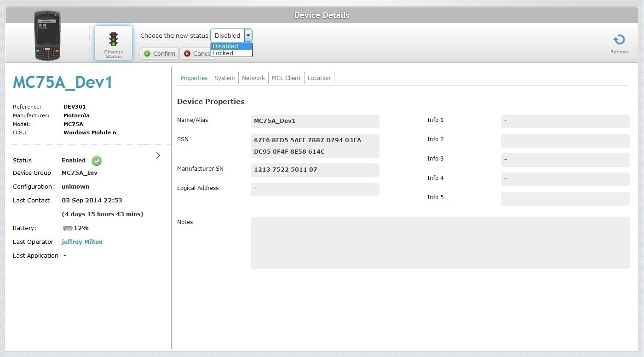Click the Device Details title bar text

click(322, 15)
